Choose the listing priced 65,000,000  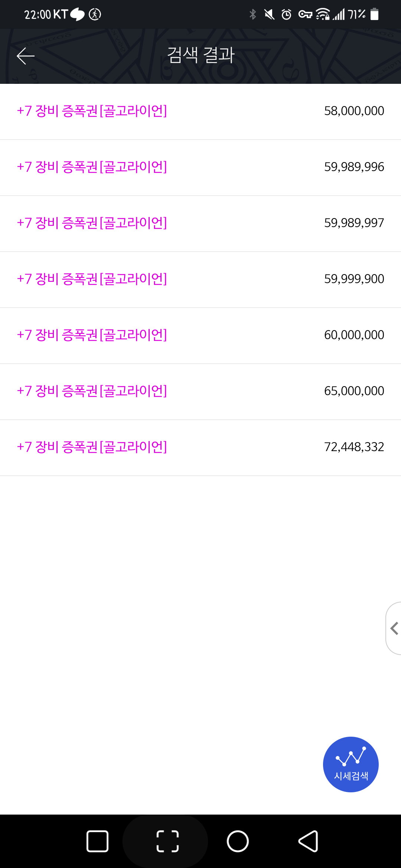pyautogui.click(x=200, y=391)
